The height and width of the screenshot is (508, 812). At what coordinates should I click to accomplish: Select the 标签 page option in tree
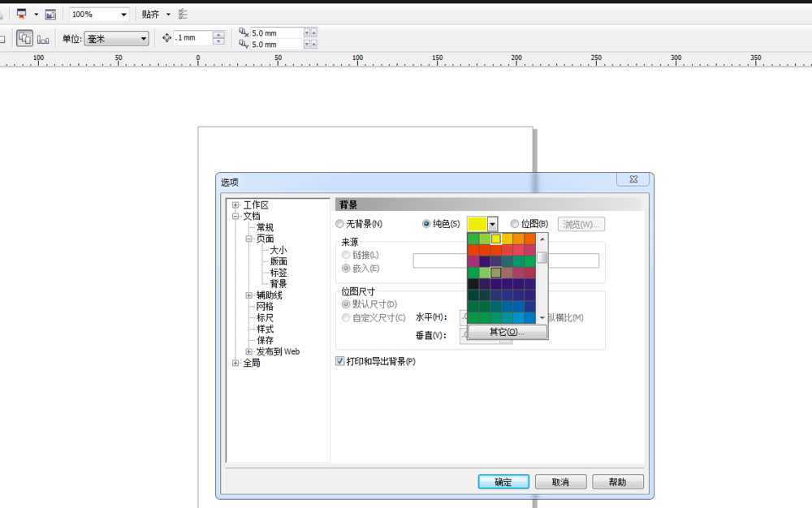[278, 272]
